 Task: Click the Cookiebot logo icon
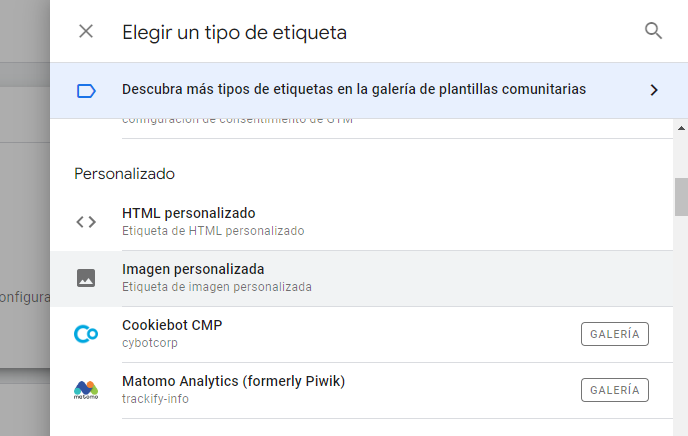[86, 334]
